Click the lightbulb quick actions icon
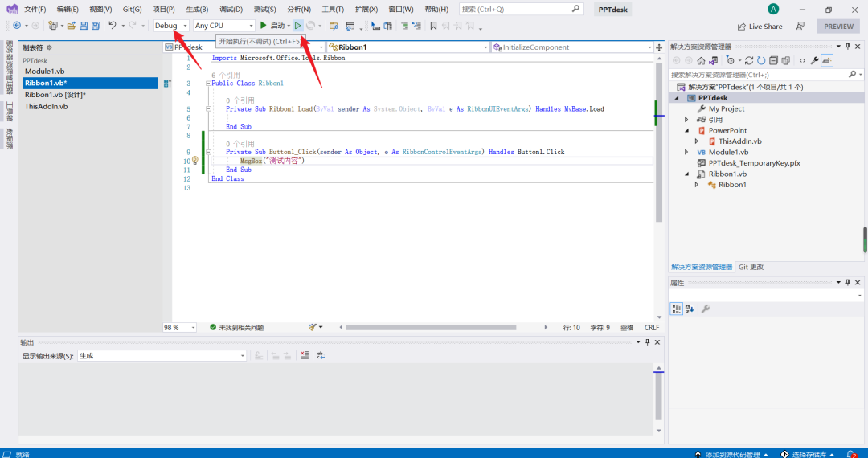The image size is (868, 458). 194,161
